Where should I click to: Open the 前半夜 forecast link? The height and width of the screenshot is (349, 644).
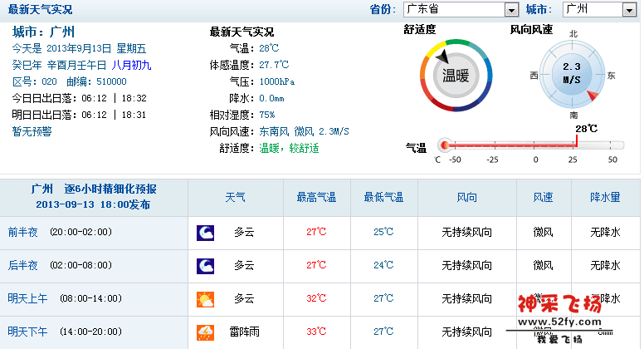point(23,233)
